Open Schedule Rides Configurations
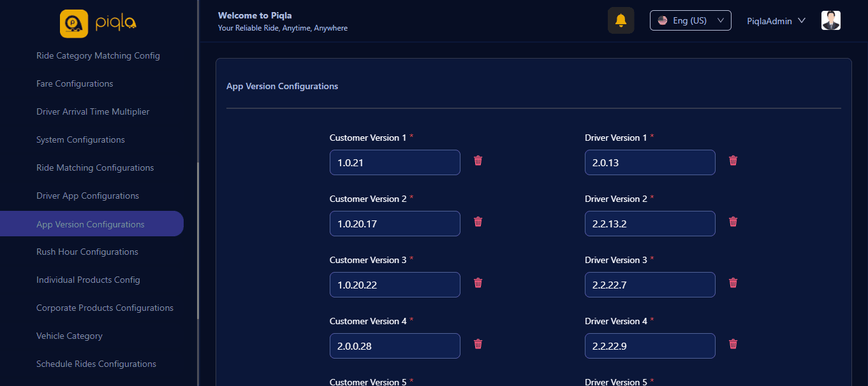Viewport: 868px width, 386px height. tap(96, 364)
